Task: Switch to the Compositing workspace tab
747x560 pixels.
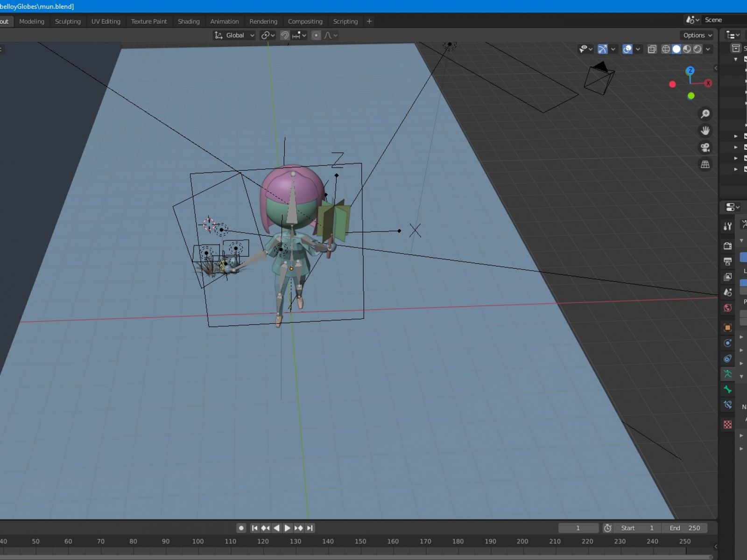Action: (x=305, y=21)
